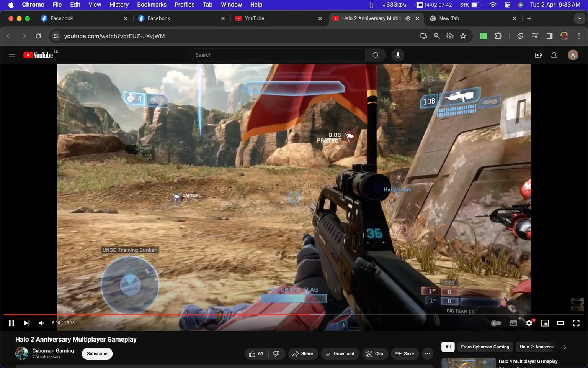
Task: Enable miniplayer mode
Action: (x=545, y=323)
